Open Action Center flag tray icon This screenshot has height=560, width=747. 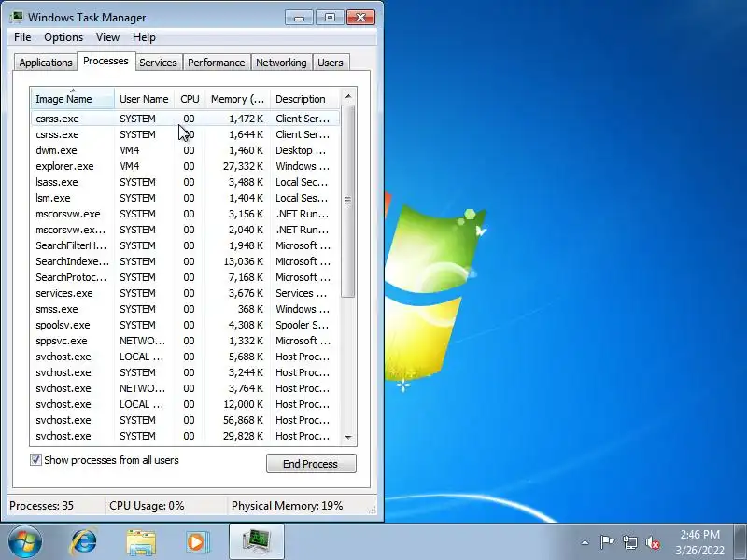coord(607,542)
